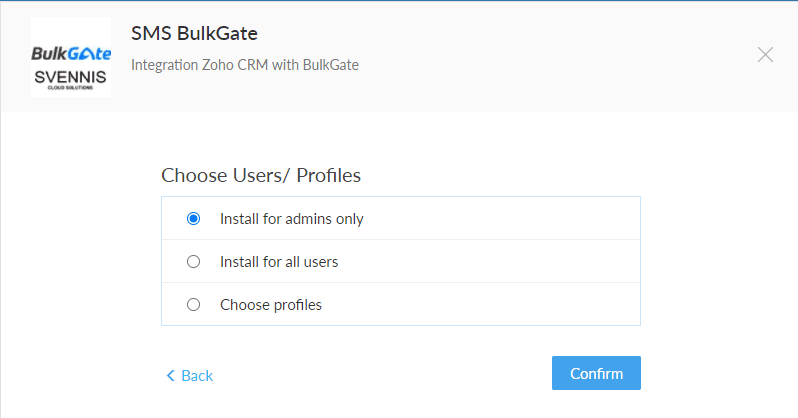The width and height of the screenshot is (798, 418).
Task: Click the "Install for admins only" label text
Action: click(291, 219)
